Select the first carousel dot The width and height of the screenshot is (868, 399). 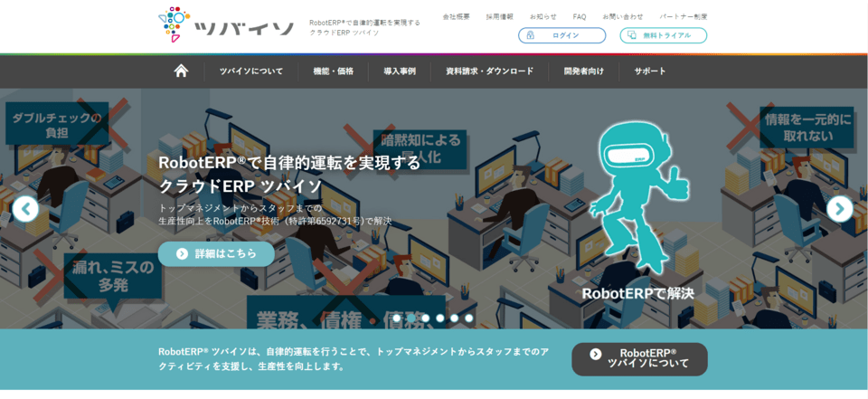[397, 318]
